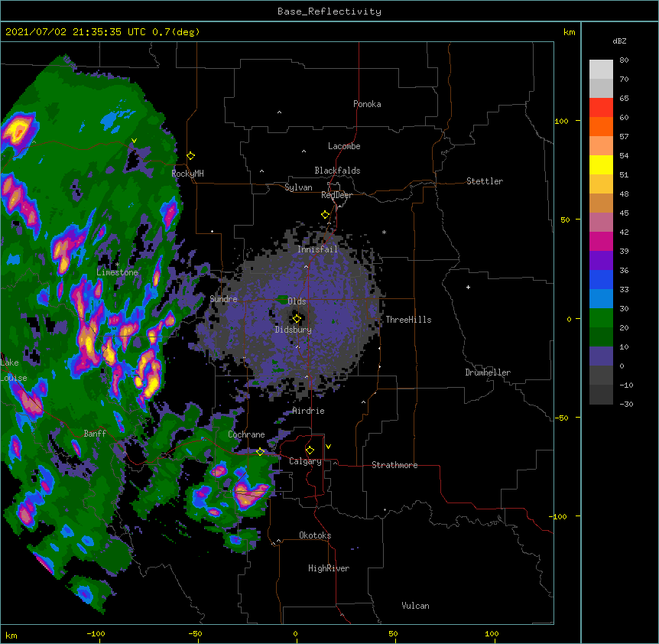Click the HighRiver city label
The width and height of the screenshot is (659, 644).
click(329, 568)
